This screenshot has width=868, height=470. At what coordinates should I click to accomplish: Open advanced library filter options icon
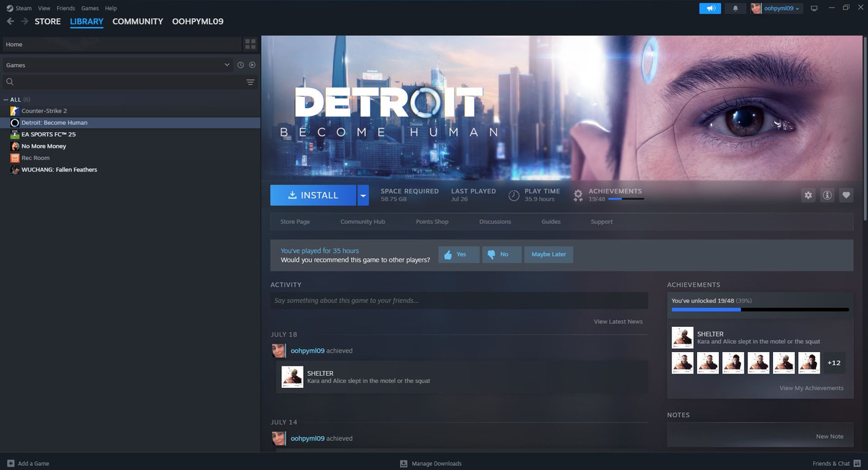(x=250, y=82)
